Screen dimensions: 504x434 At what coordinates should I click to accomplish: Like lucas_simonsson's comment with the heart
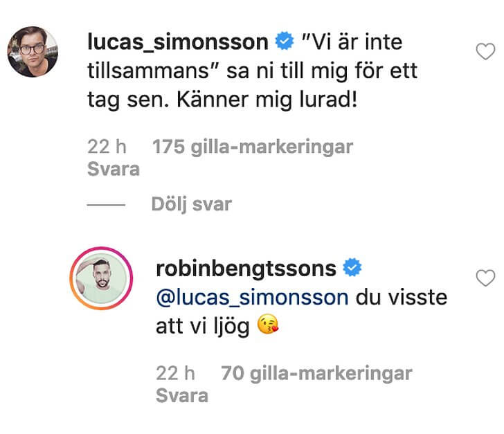pyautogui.click(x=486, y=51)
